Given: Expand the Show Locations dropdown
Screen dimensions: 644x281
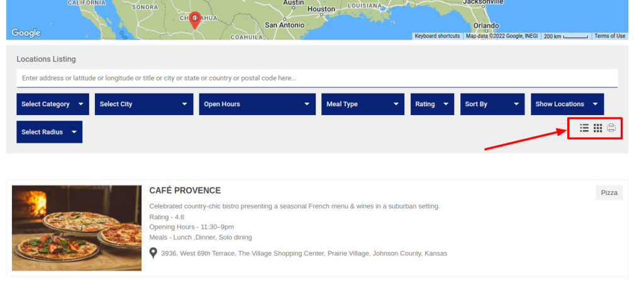Looking at the screenshot, I should (x=567, y=104).
